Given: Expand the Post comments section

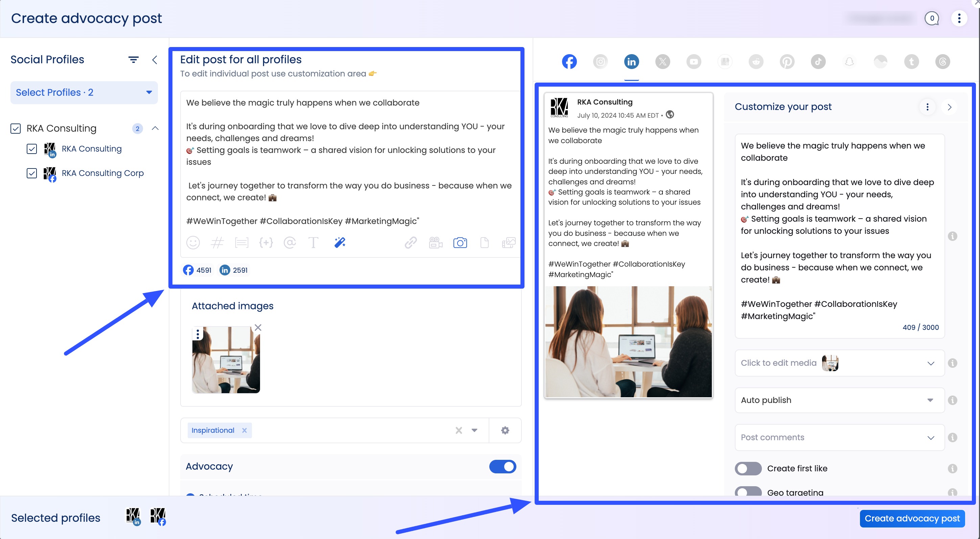Looking at the screenshot, I should tap(931, 437).
